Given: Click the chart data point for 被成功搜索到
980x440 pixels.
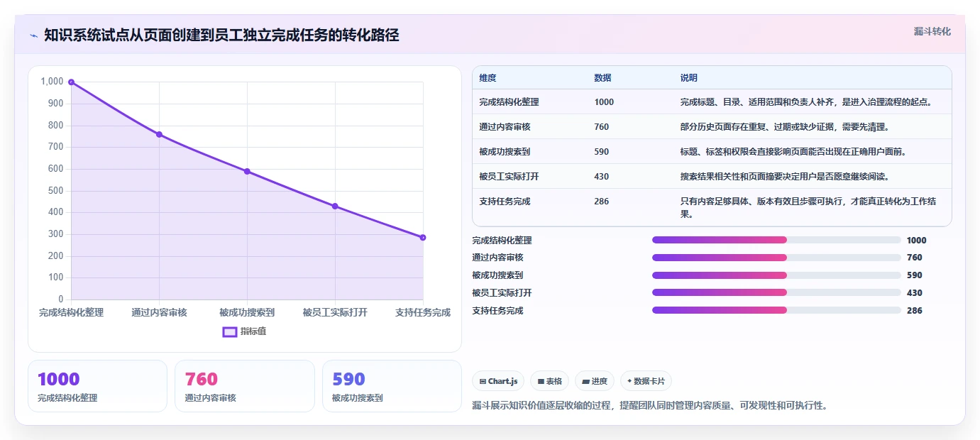Looking at the screenshot, I should coord(247,171).
